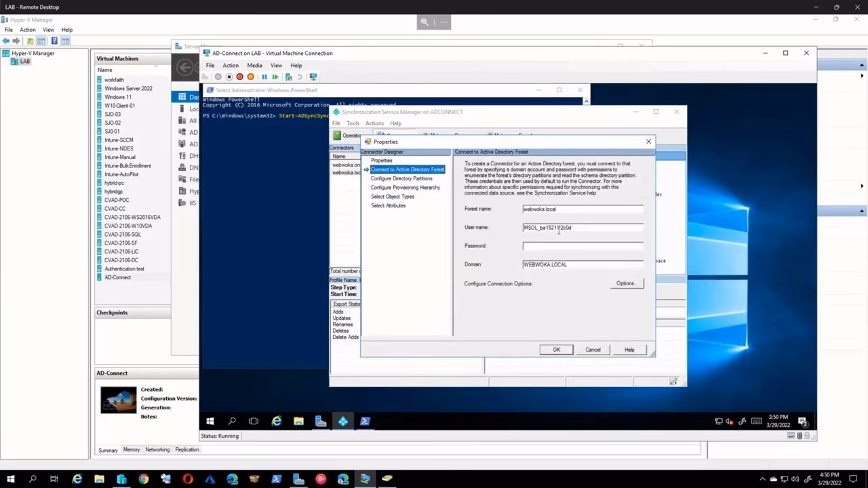868x488 pixels.
Task: Open File Explorer in guest VM taskbar
Action: [298, 421]
